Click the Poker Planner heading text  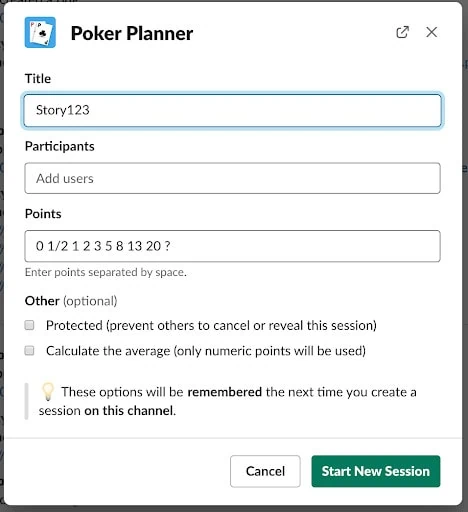coord(132,33)
